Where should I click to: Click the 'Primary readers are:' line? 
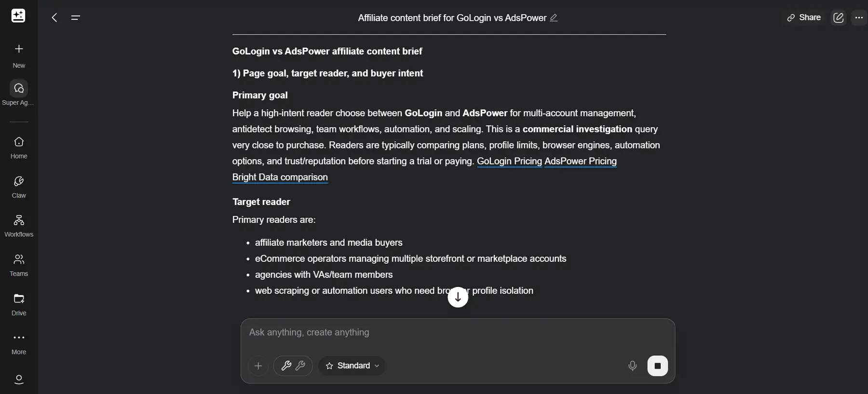tap(274, 220)
